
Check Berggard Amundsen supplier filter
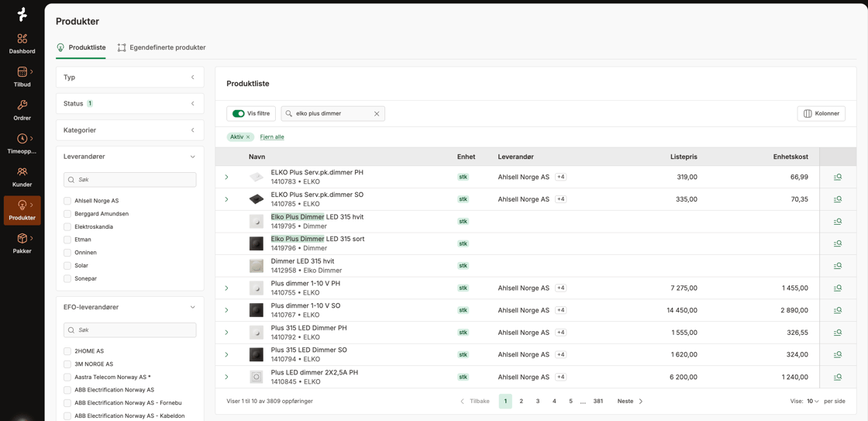tap(67, 213)
